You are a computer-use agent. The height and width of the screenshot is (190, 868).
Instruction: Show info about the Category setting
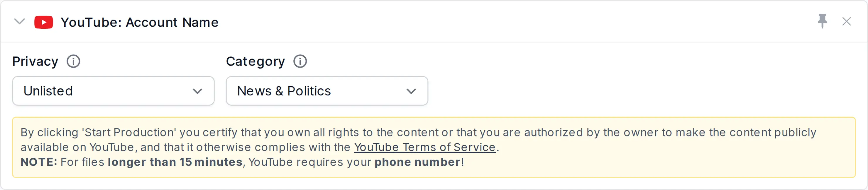point(300,61)
